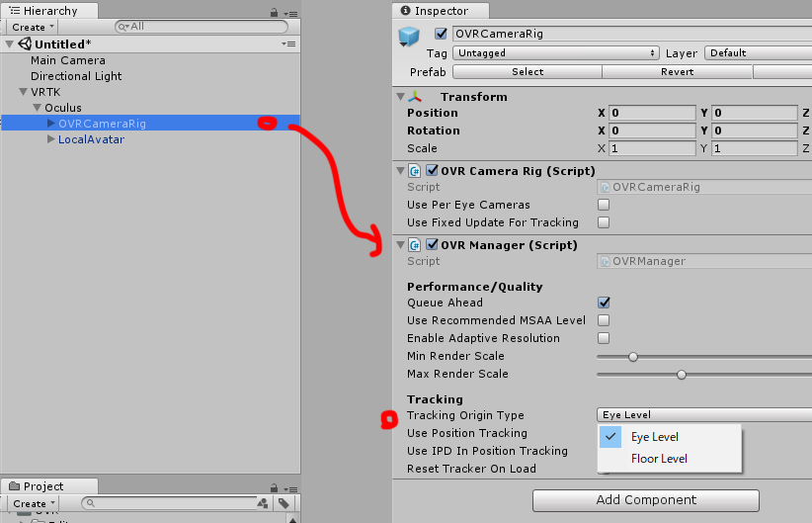Screen dimensions: 812x523
Task: Disable the OVR Camera Rig script component checkbox
Action: pos(432,170)
